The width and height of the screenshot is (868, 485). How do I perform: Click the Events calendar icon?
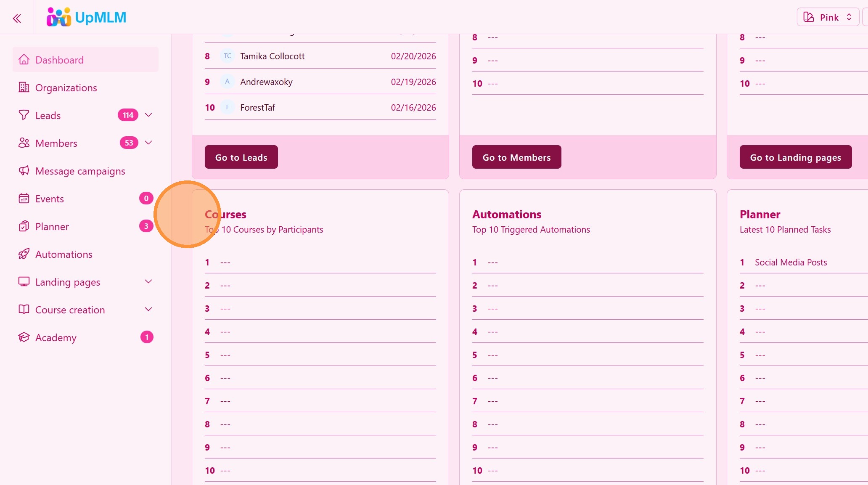pos(24,199)
